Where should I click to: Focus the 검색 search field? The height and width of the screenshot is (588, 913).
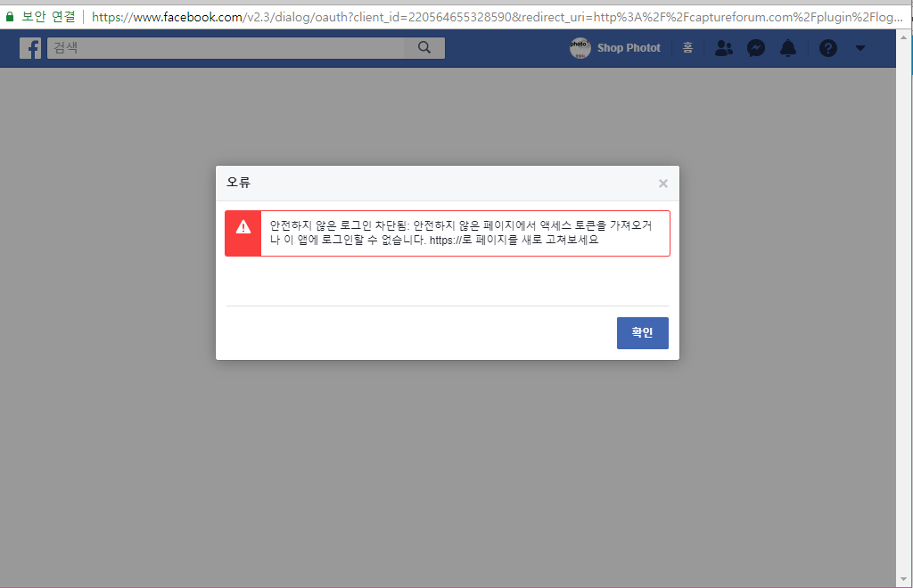[223, 48]
